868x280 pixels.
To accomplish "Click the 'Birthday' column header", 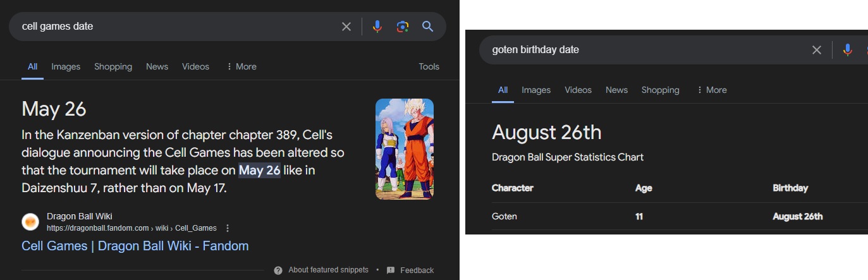I will pos(790,188).
